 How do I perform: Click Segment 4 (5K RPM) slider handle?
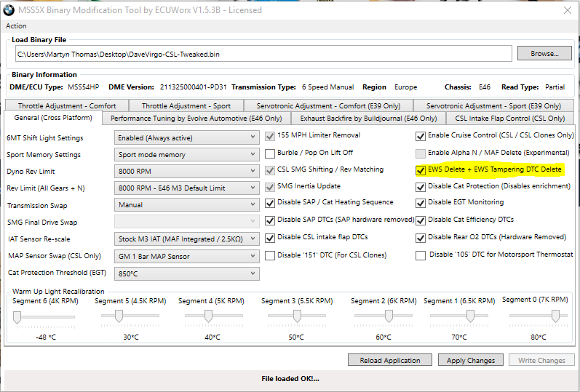(208, 316)
